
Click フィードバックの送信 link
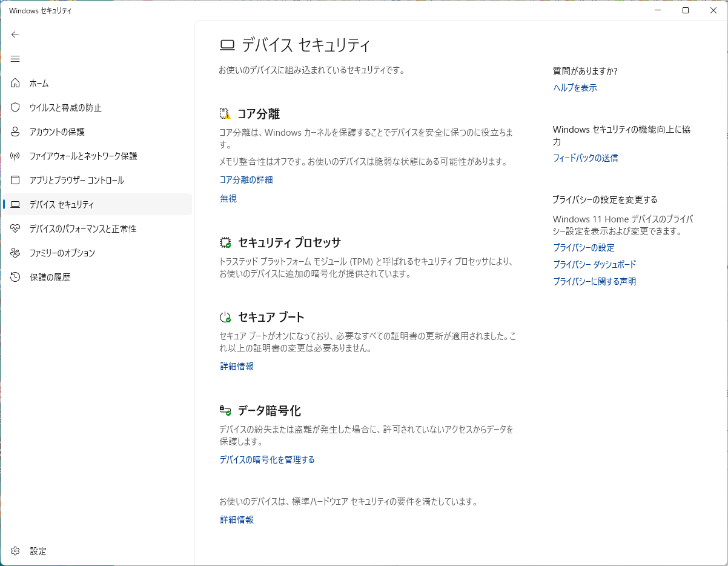[x=586, y=158]
